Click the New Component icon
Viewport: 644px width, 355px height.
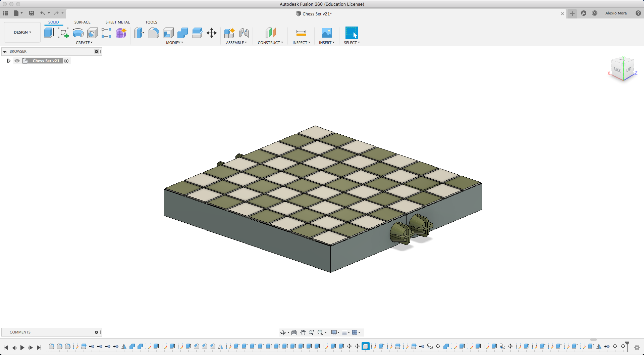pos(229,33)
